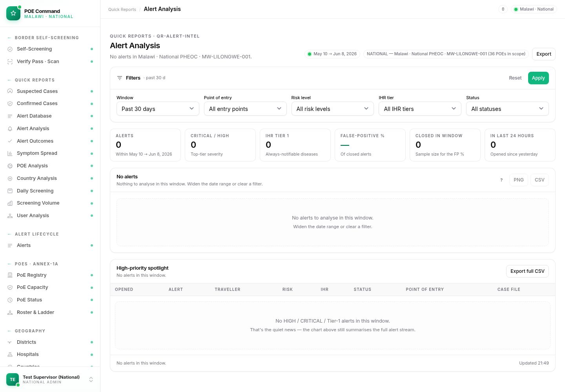The height and width of the screenshot is (392, 565).
Task: Open Screening Volume report
Action: [x=50, y=203]
